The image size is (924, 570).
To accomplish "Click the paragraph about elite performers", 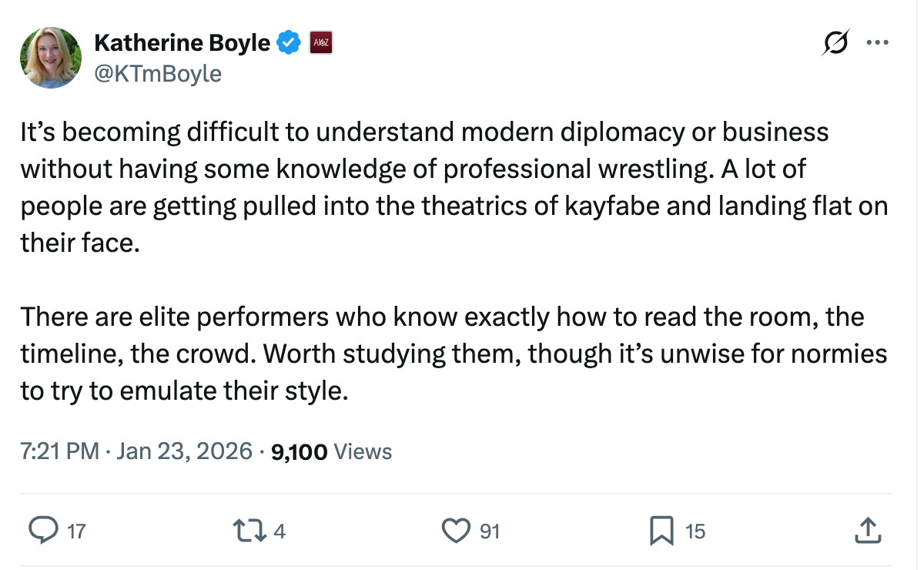I will pos(454,354).
